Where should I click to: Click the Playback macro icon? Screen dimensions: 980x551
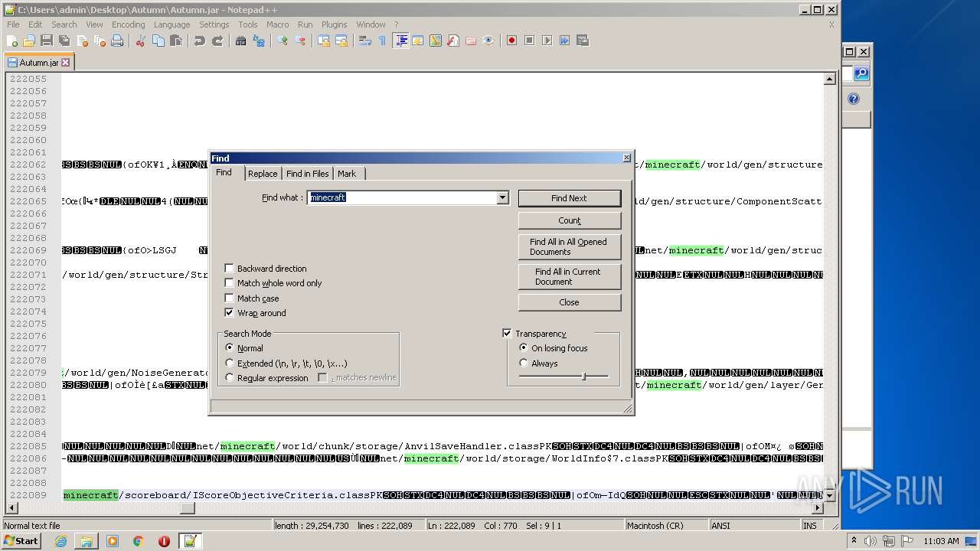coord(547,41)
